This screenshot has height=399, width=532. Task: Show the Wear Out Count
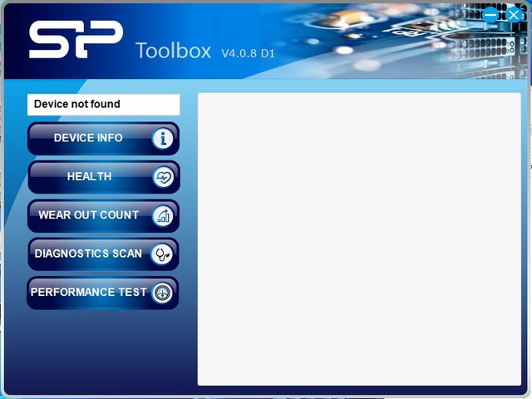pyautogui.click(x=103, y=216)
